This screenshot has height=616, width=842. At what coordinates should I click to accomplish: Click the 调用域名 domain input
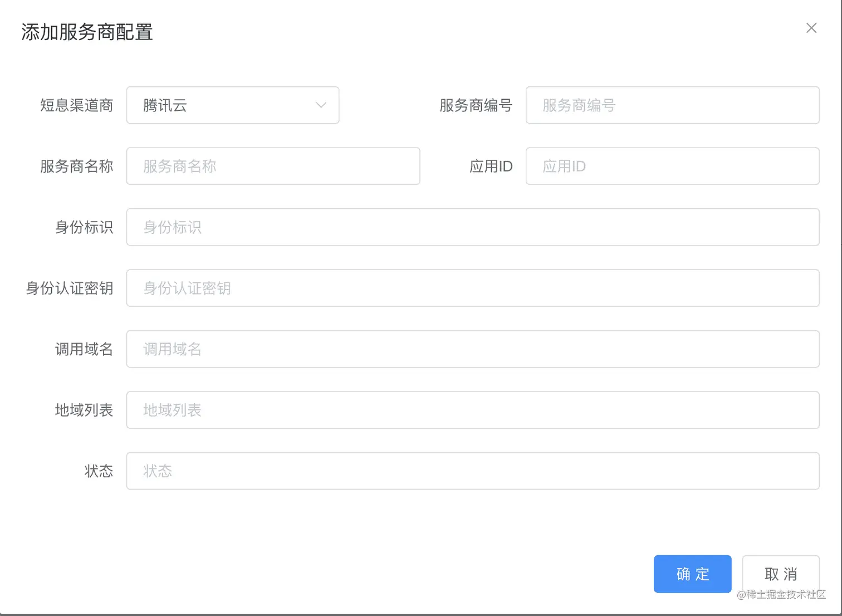coord(473,349)
